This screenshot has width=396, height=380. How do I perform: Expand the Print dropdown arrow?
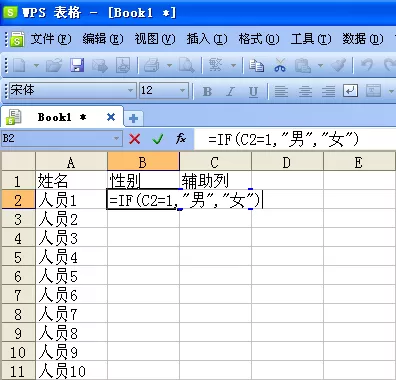point(169,65)
